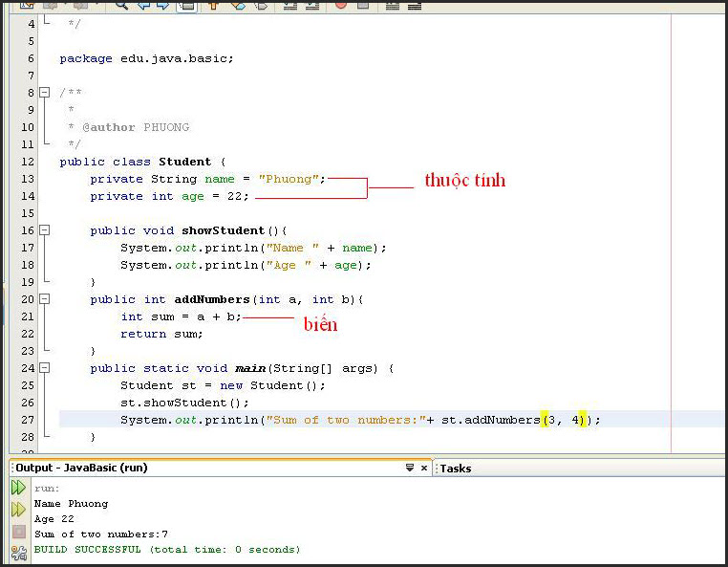This screenshot has width=728, height=567.
Task: Click the 'run:' output line
Action: pyautogui.click(x=47, y=489)
